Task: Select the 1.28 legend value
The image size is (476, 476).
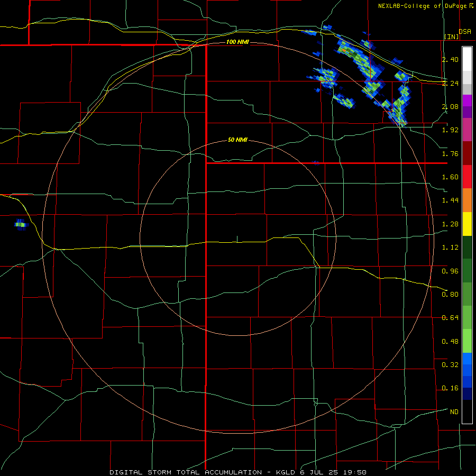Action: [450, 224]
